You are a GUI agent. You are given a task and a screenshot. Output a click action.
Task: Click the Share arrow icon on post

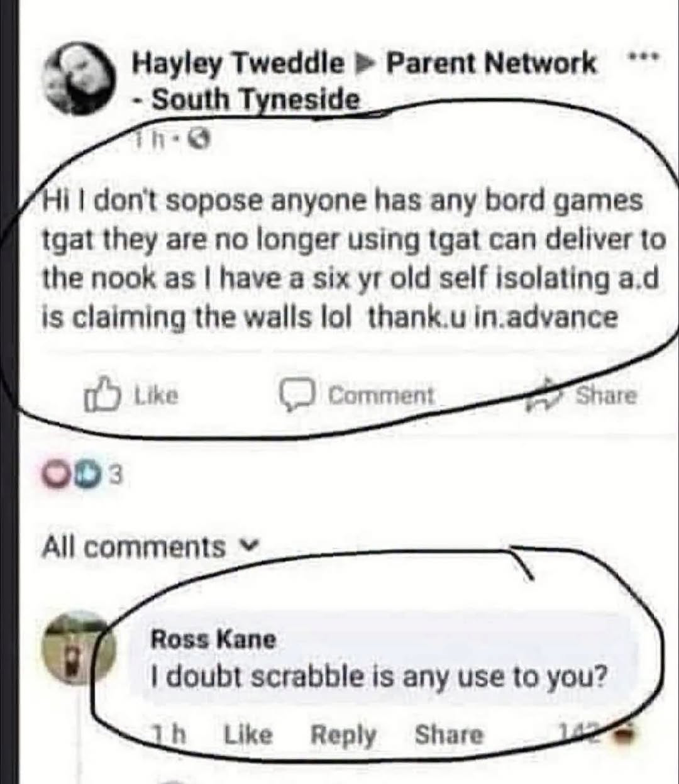click(543, 395)
